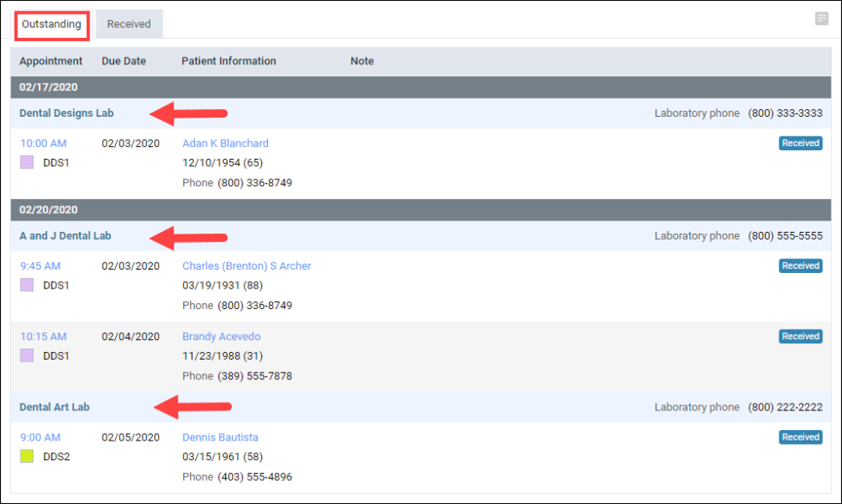Open the Received tab
This screenshot has width=842, height=504.
pyautogui.click(x=129, y=24)
